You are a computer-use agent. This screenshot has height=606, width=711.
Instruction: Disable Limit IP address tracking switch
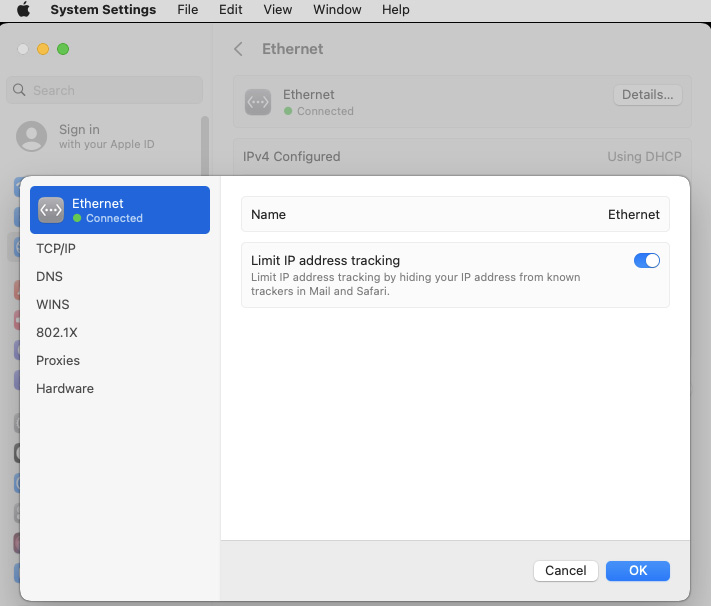point(646,261)
